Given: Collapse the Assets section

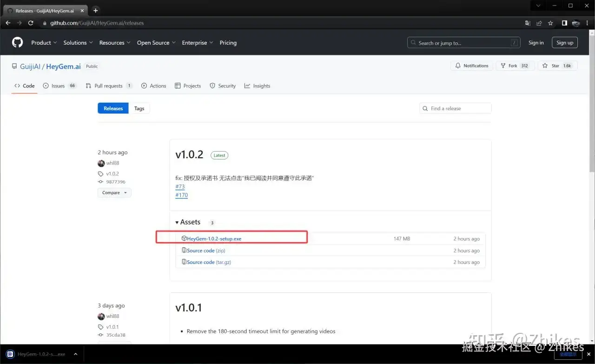Looking at the screenshot, I should pyautogui.click(x=188, y=222).
